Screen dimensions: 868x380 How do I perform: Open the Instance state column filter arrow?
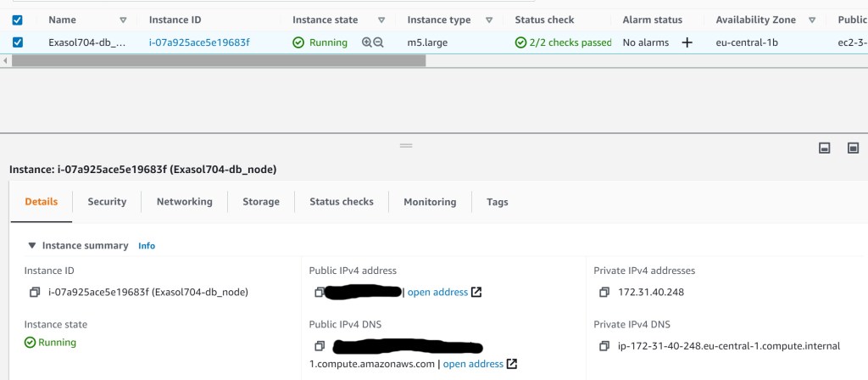click(x=381, y=20)
